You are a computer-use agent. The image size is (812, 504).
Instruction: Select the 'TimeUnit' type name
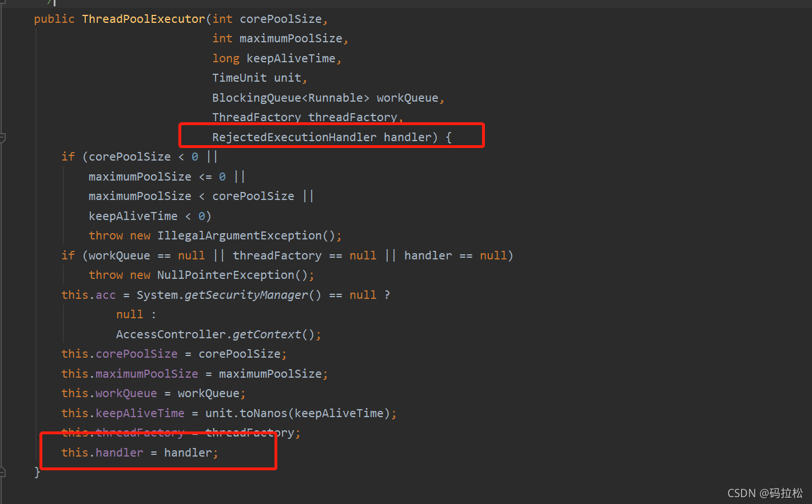[240, 78]
